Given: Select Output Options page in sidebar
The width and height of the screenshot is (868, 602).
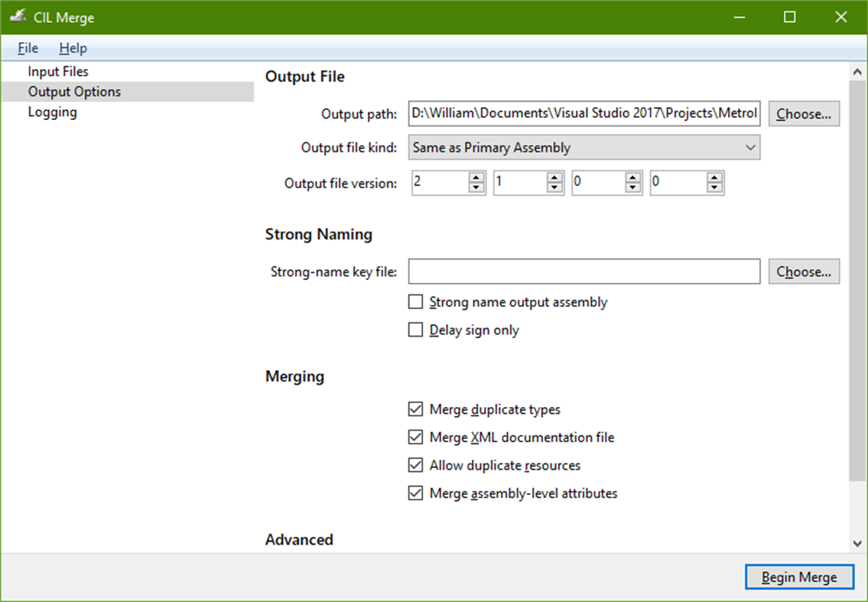Looking at the screenshot, I should coord(127,91).
